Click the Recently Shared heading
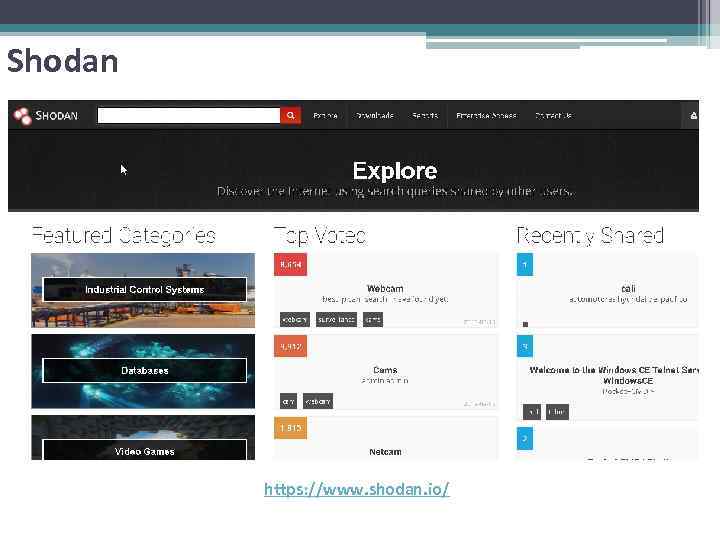 point(590,236)
